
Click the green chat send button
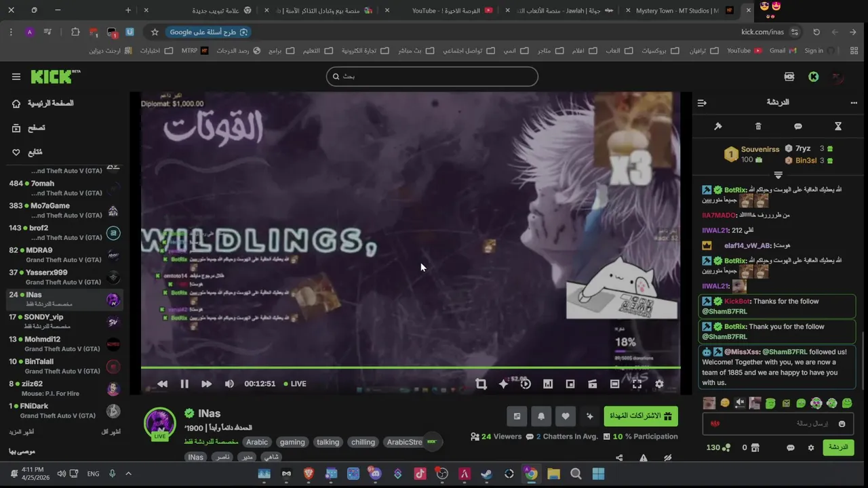(838, 447)
